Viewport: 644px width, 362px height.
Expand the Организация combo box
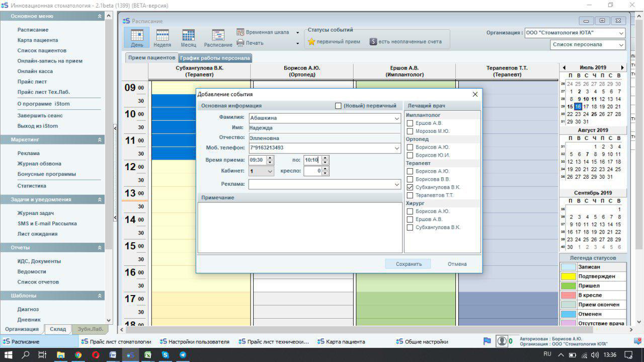click(x=621, y=33)
